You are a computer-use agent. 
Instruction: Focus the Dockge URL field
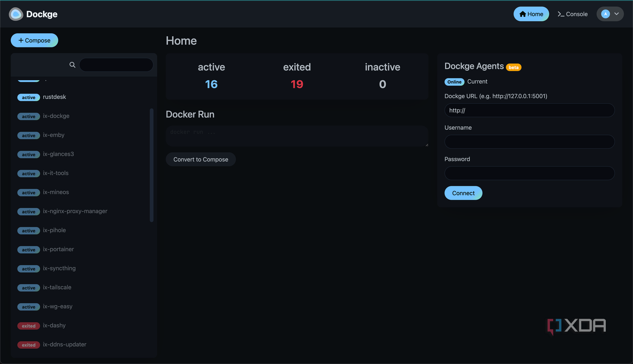[x=529, y=110]
